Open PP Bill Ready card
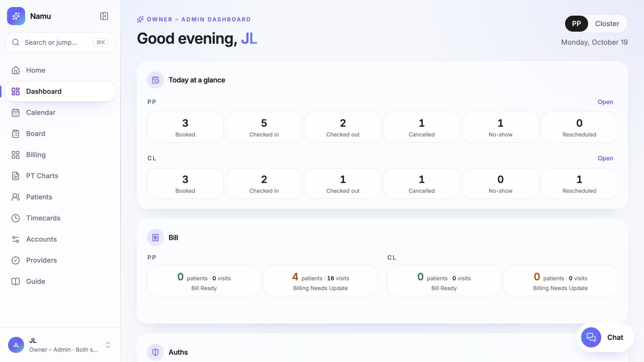Viewport: 644px width, 362px height. point(204,281)
